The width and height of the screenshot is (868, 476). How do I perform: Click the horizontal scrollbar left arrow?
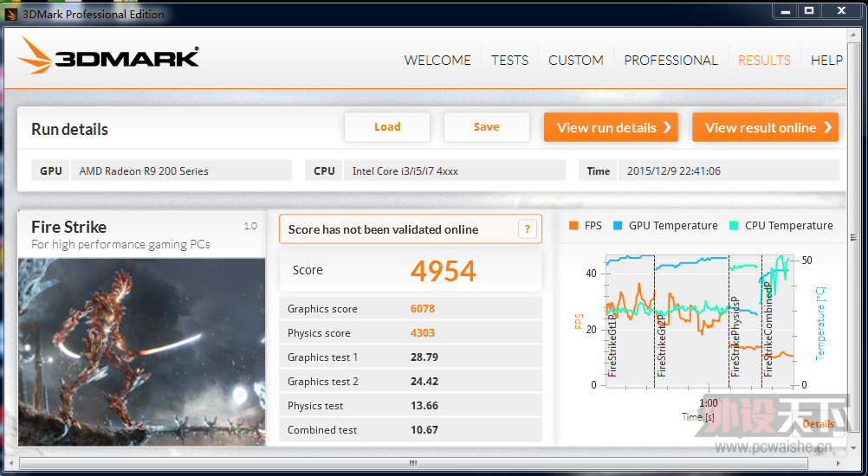(x=13, y=463)
